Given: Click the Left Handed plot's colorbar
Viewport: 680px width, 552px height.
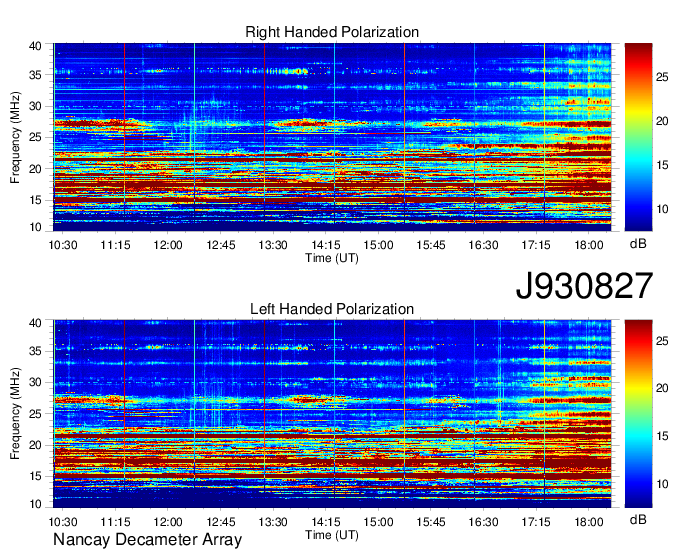Looking at the screenshot, I should (638, 414).
